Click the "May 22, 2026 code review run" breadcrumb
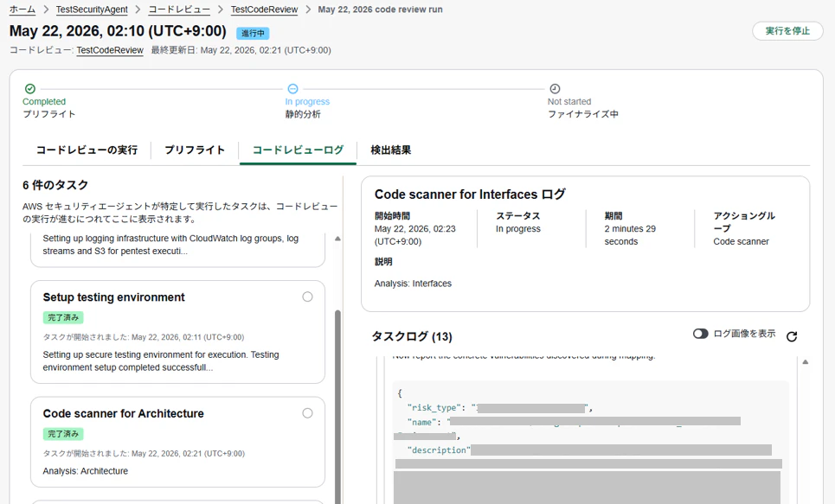 click(380, 9)
